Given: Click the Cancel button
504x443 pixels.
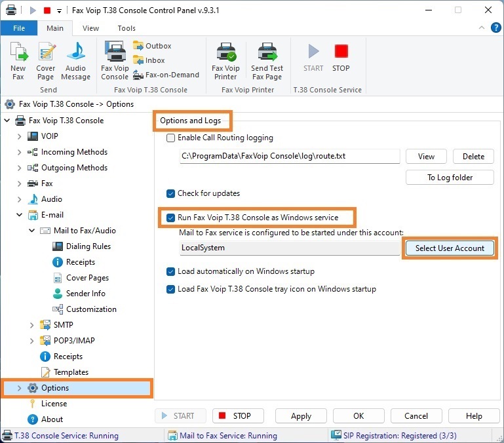Looking at the screenshot, I should click(416, 416).
